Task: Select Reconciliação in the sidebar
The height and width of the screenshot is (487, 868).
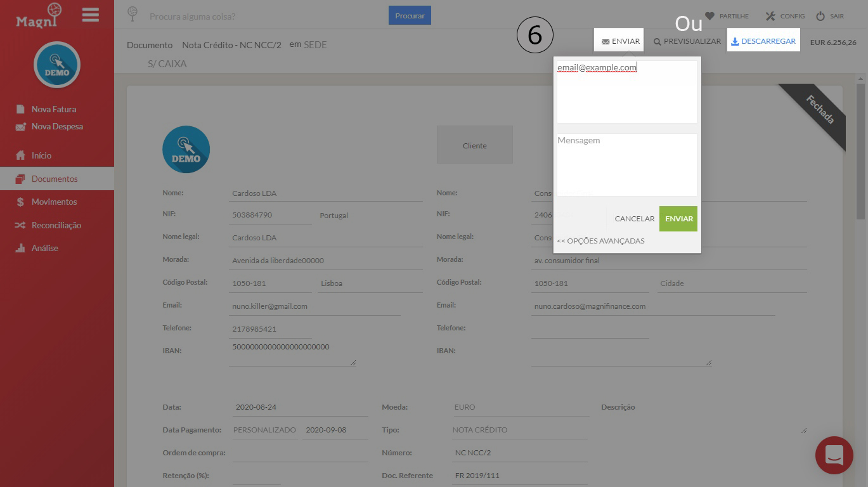Action: [56, 224]
